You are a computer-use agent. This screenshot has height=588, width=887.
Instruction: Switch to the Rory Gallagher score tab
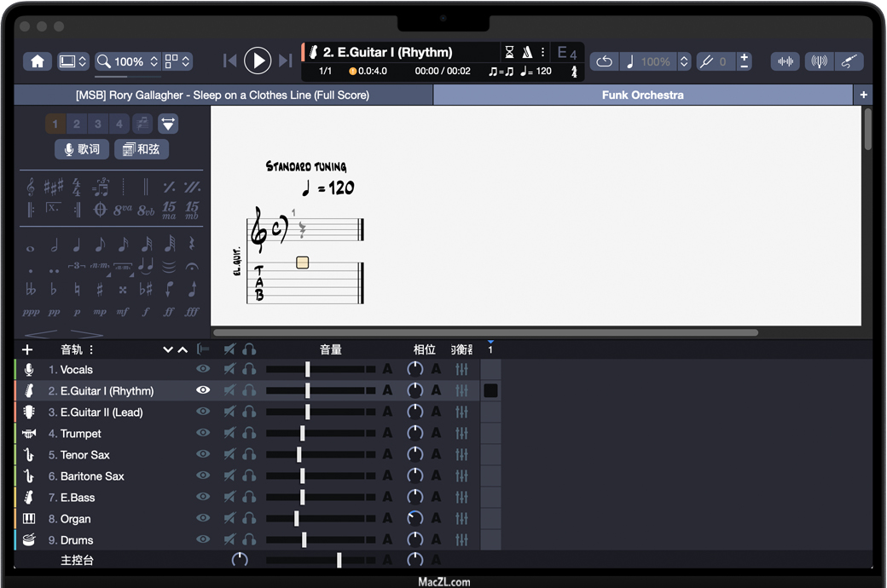click(223, 95)
